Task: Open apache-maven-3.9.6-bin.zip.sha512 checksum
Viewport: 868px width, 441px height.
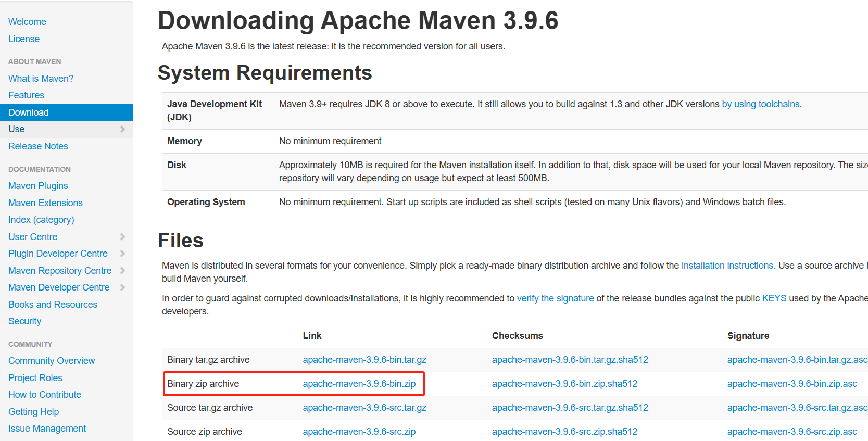Action: (565, 384)
